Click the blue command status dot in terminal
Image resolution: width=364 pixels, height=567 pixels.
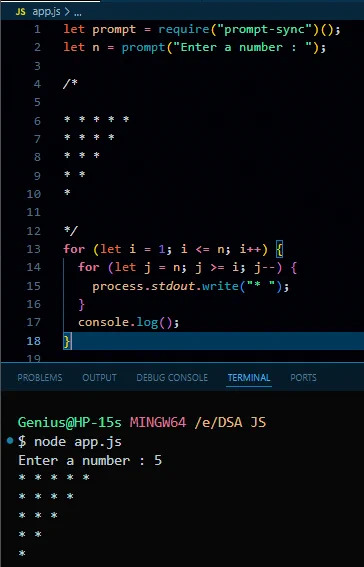coord(10,441)
